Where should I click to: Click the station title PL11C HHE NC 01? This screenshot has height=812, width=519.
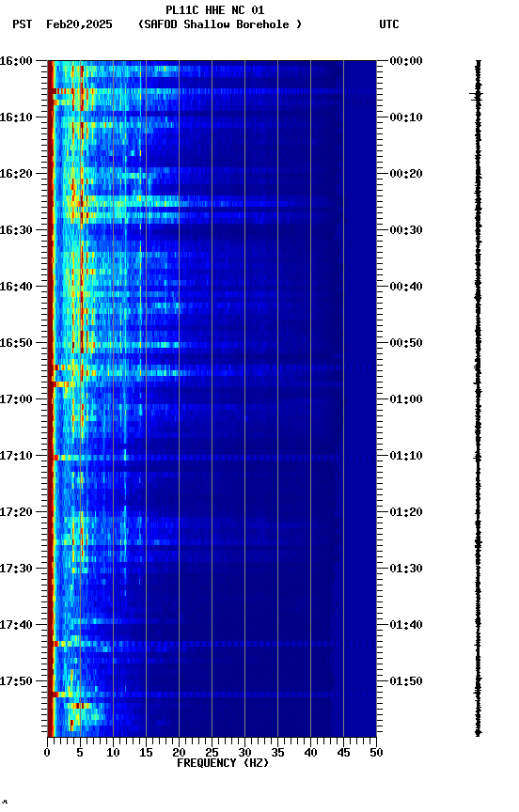(x=215, y=10)
